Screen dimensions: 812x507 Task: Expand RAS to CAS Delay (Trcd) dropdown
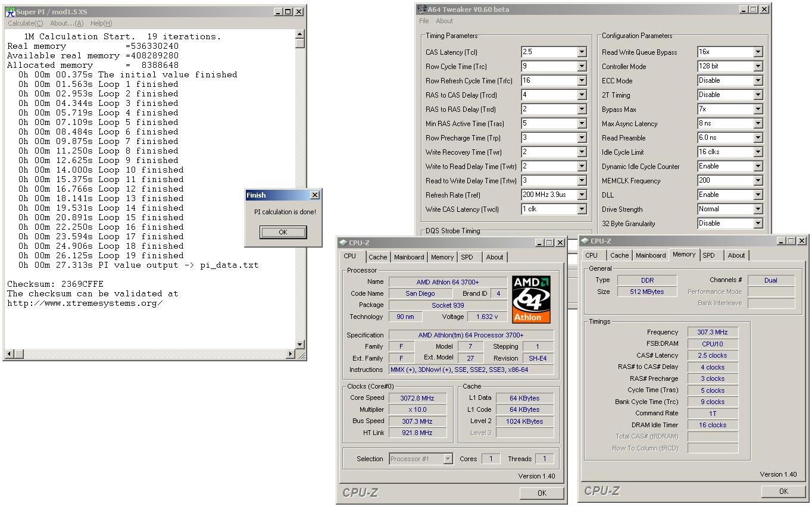pos(582,95)
